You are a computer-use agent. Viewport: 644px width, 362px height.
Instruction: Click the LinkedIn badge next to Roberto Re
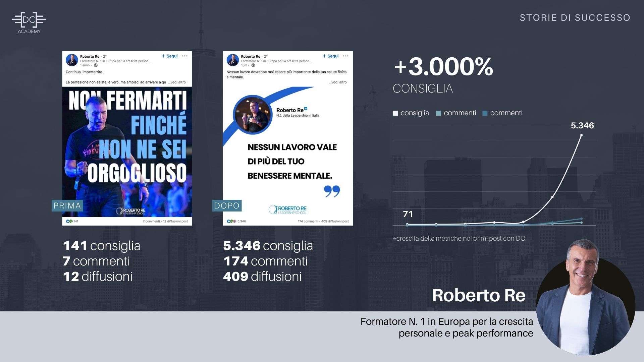(306, 109)
